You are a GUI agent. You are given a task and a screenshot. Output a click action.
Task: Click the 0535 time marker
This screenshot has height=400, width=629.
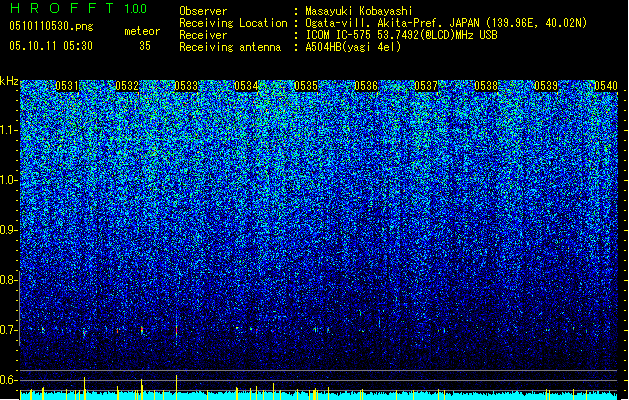pos(306,86)
